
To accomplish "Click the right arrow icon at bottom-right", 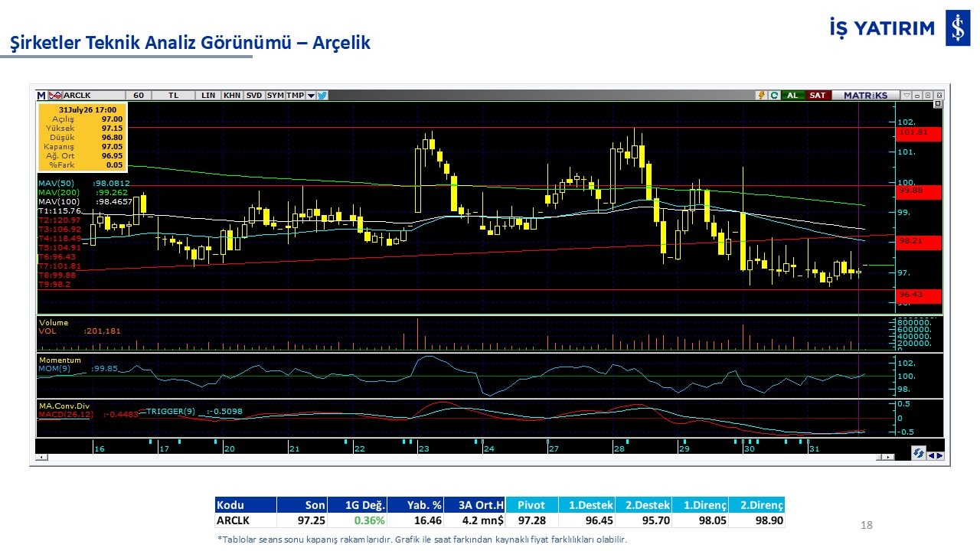I will pyautogui.click(x=939, y=455).
